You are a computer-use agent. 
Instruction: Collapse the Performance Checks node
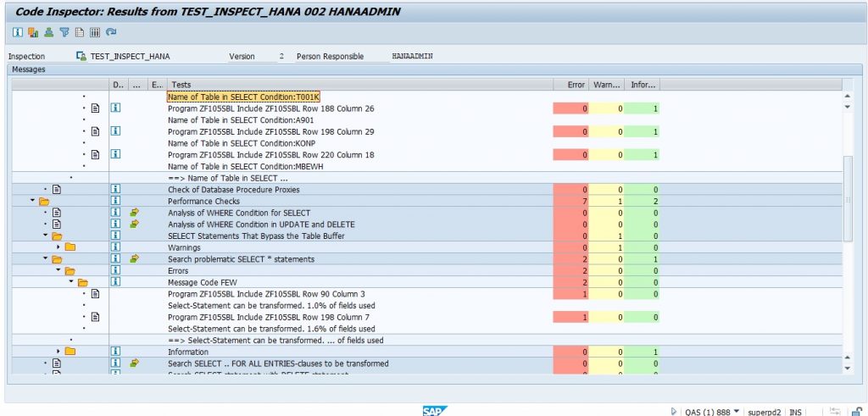tap(33, 202)
